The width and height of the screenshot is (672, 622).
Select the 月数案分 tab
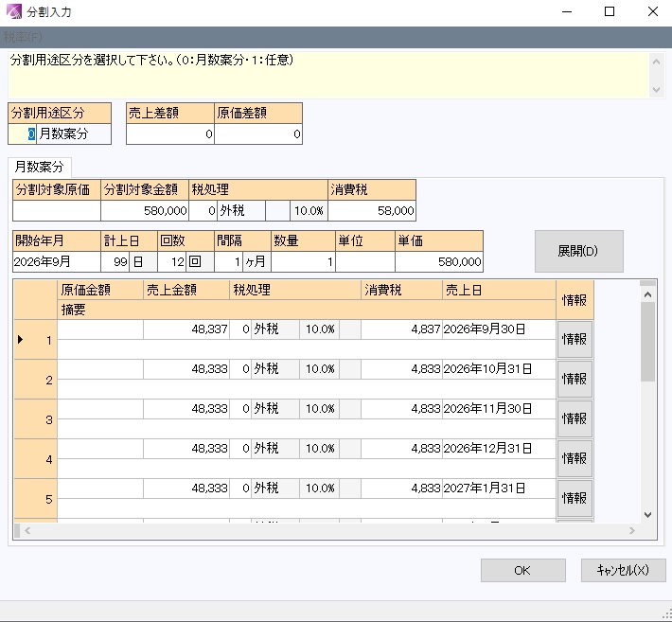(40, 167)
